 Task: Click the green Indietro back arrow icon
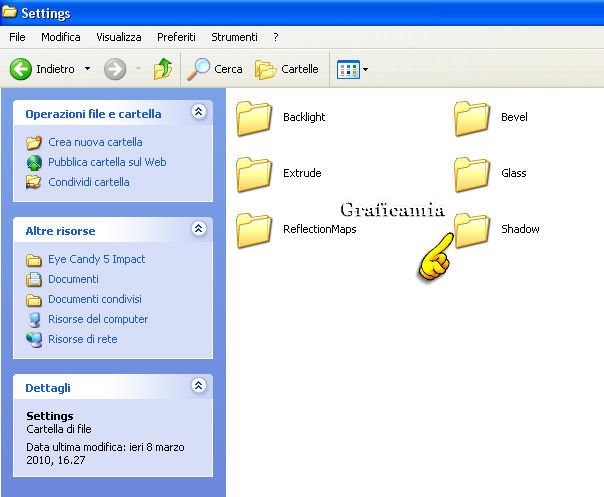(20, 69)
